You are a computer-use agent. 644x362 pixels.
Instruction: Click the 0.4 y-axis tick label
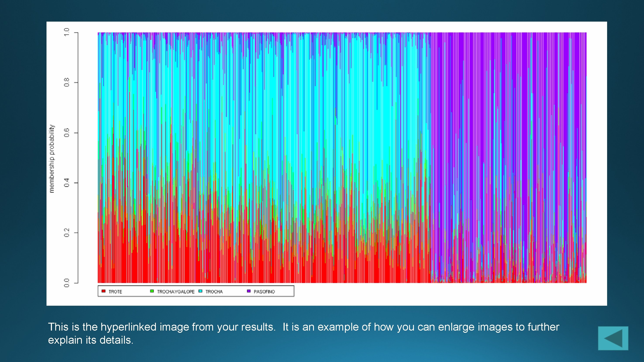67,183
